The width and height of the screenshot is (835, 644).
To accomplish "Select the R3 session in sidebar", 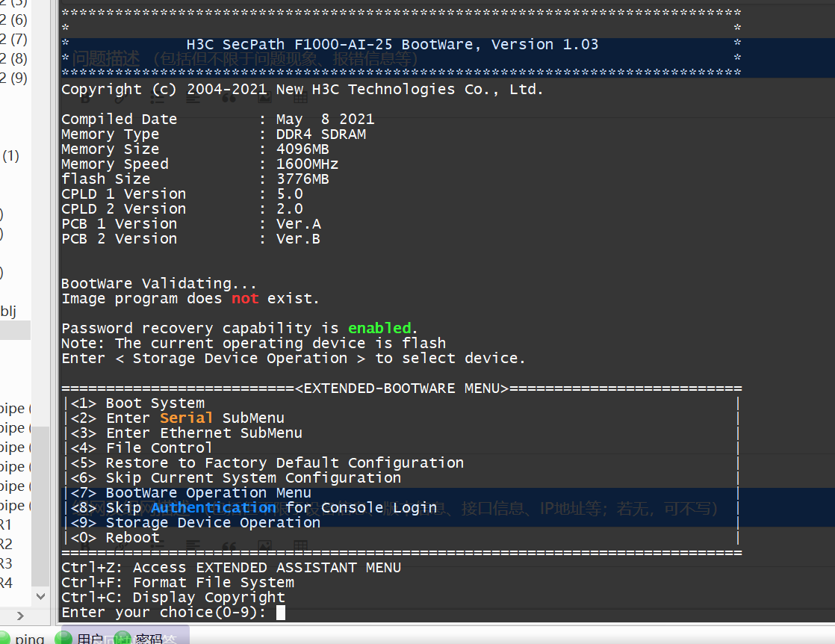I will [x=7, y=563].
